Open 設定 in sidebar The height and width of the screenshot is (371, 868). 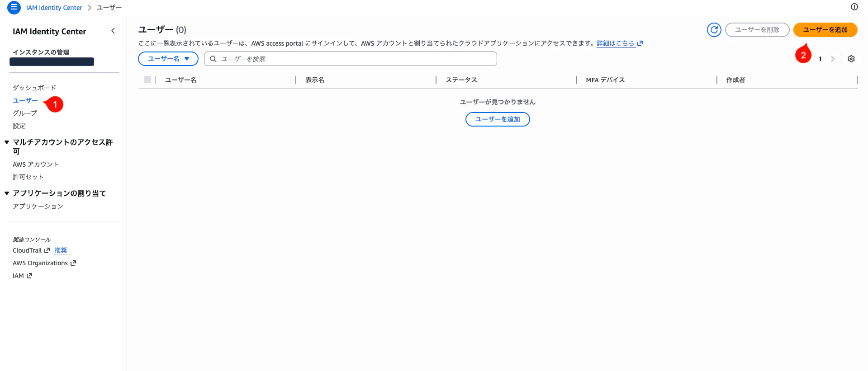tap(19, 126)
